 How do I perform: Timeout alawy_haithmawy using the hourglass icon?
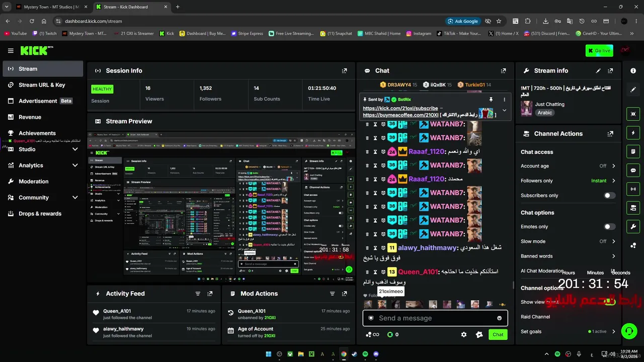click(x=375, y=248)
